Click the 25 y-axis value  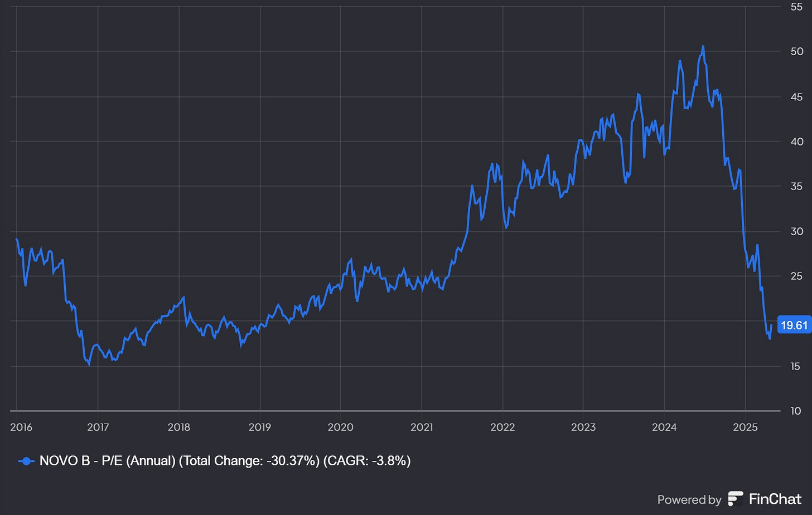796,276
